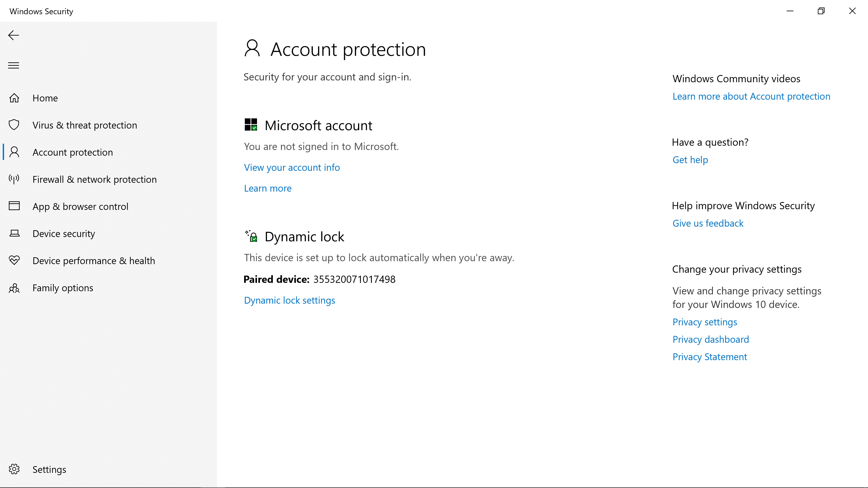Click the Firewall & network antenna icon
The height and width of the screenshot is (488, 868).
pos(14,179)
